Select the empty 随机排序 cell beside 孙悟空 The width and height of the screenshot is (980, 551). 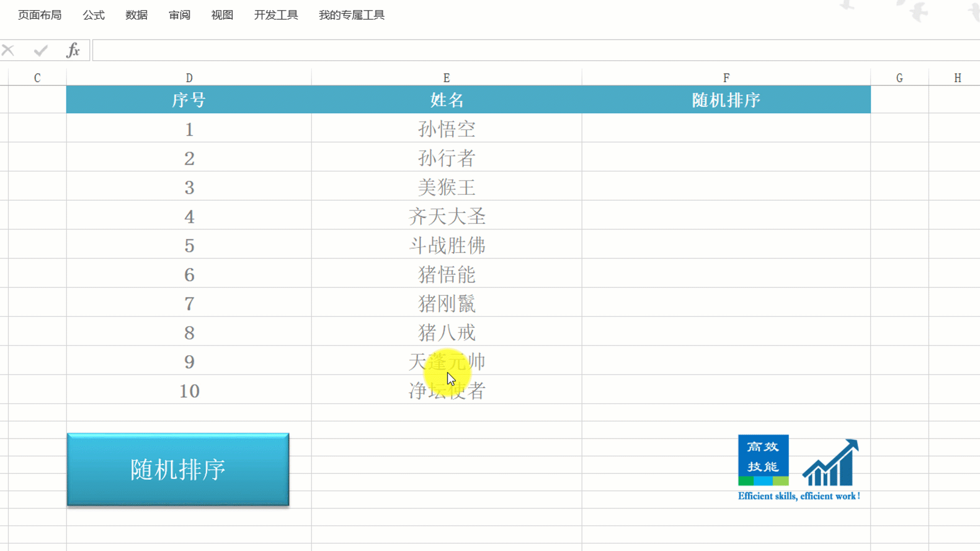tap(726, 129)
